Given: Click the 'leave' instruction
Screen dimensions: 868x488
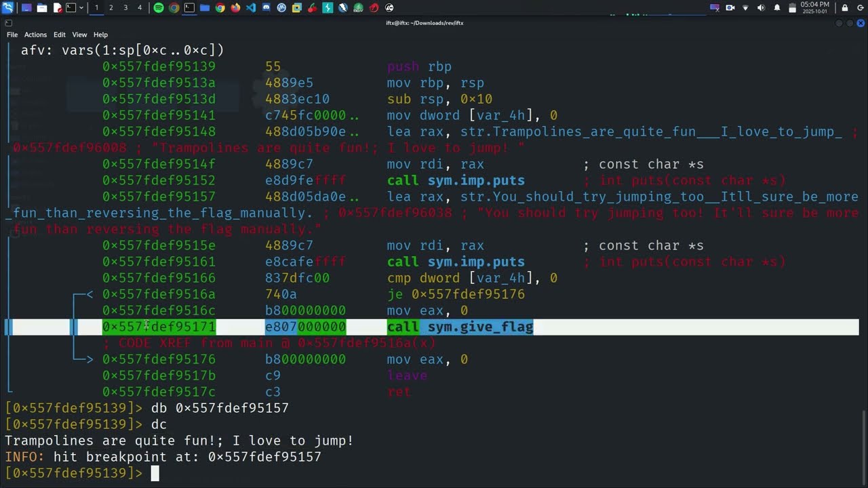Looking at the screenshot, I should tap(407, 376).
